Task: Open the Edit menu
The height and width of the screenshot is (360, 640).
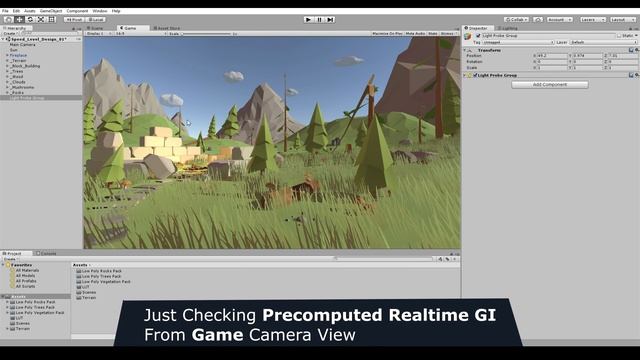Action: pos(16,11)
